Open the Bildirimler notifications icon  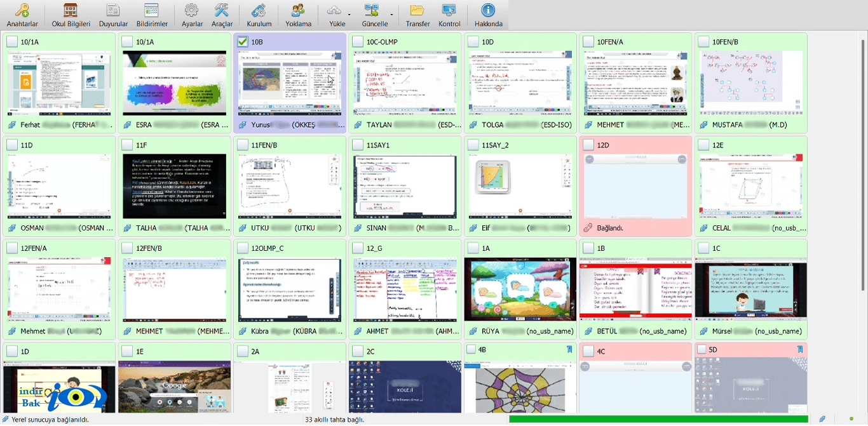(x=151, y=15)
